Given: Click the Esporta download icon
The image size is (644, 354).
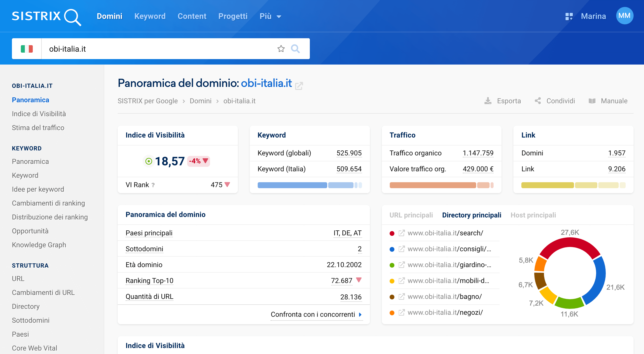Looking at the screenshot, I should coord(488,101).
